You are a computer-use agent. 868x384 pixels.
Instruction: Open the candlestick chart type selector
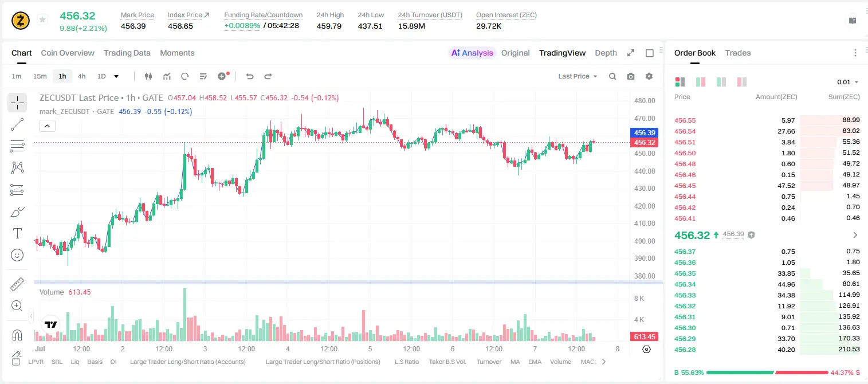[x=148, y=76]
